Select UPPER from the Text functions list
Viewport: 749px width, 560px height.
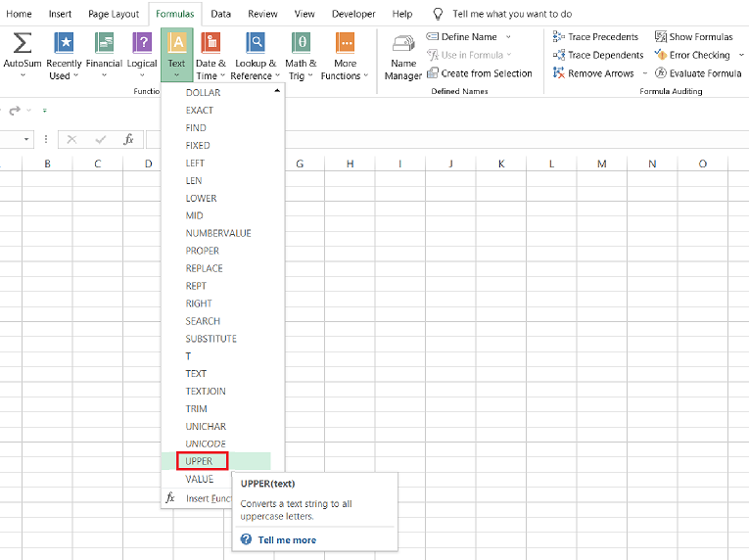pos(200,461)
